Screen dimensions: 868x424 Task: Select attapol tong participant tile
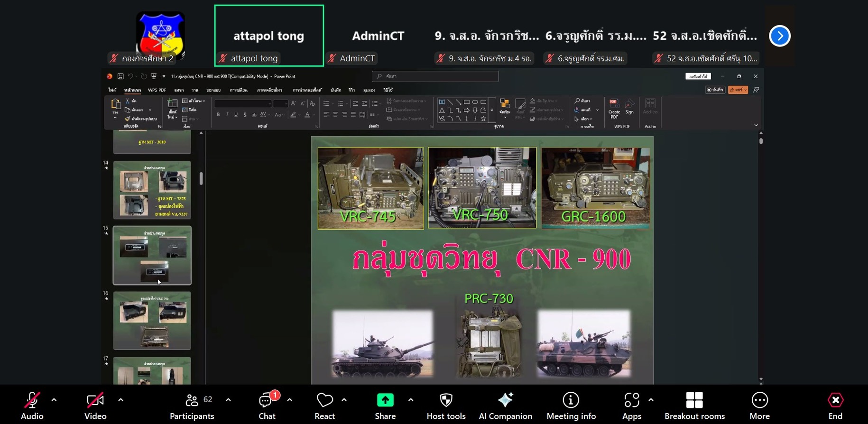269,36
